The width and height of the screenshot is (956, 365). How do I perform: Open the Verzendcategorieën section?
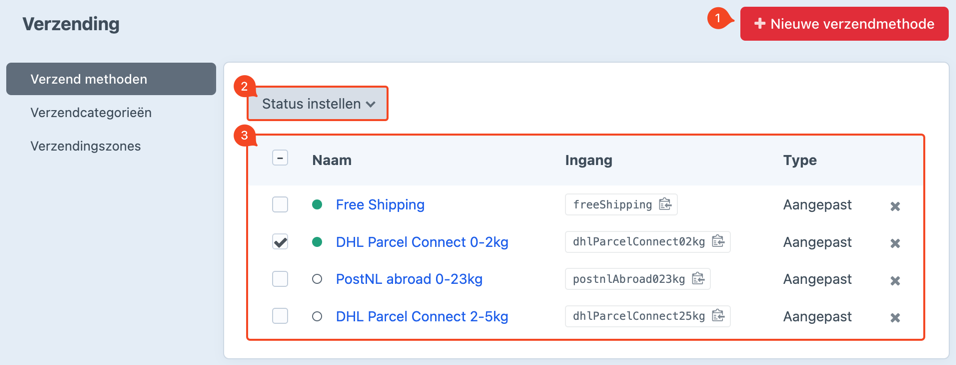91,113
